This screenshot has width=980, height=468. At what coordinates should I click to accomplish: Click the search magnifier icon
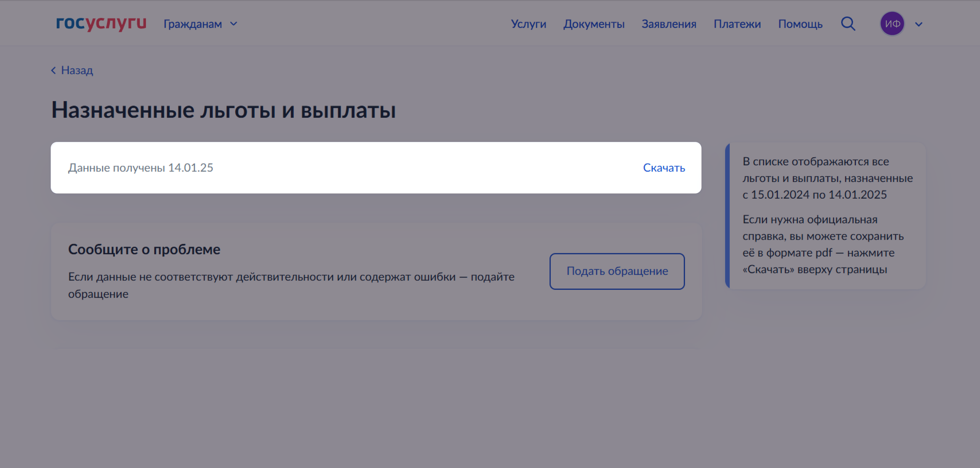pos(848,24)
